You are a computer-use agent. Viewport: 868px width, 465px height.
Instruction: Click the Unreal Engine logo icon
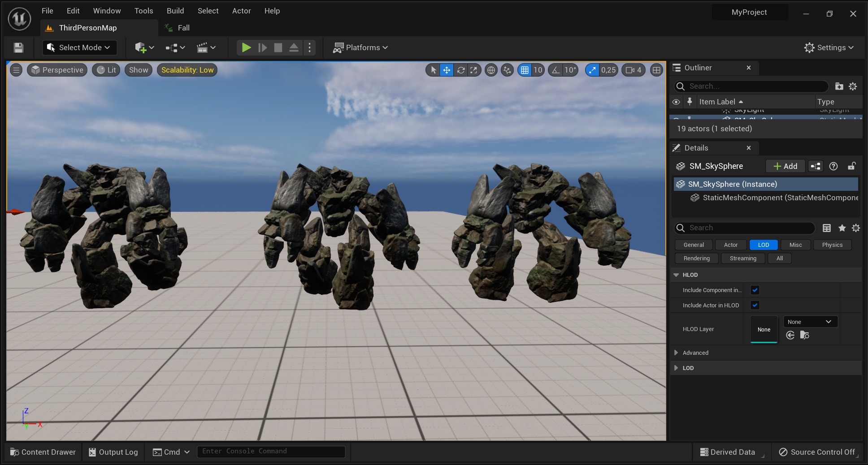click(19, 19)
